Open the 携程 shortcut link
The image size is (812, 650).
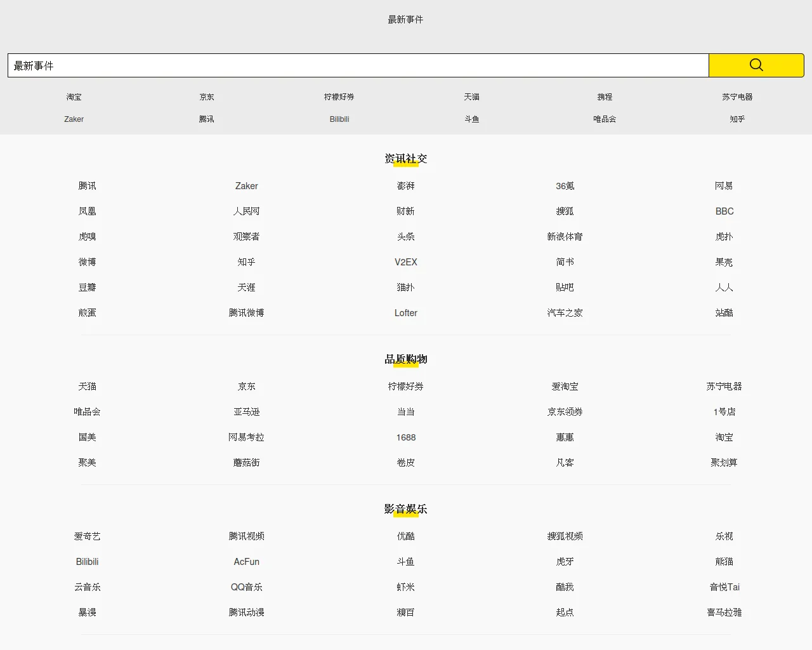(x=605, y=97)
